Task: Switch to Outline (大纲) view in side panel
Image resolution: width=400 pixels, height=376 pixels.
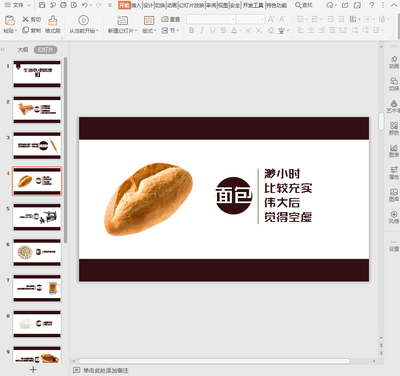Action: point(23,50)
